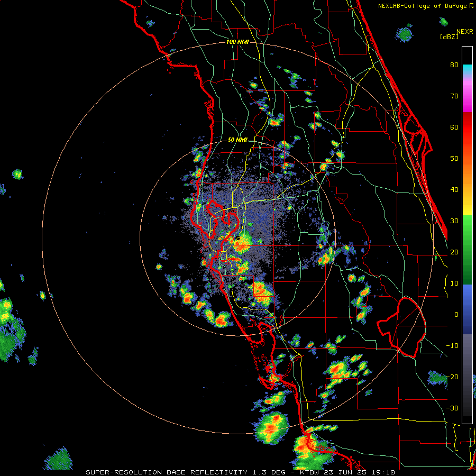Click the 50 NMI range ring label
Screen dimensions: 476x476
tap(237, 140)
